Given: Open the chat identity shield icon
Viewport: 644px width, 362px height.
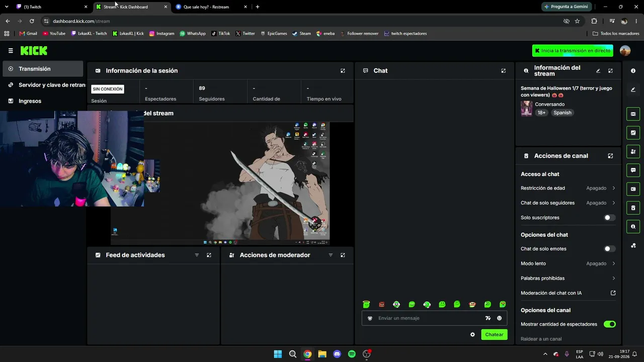Looking at the screenshot, I should pyautogui.click(x=370, y=318).
